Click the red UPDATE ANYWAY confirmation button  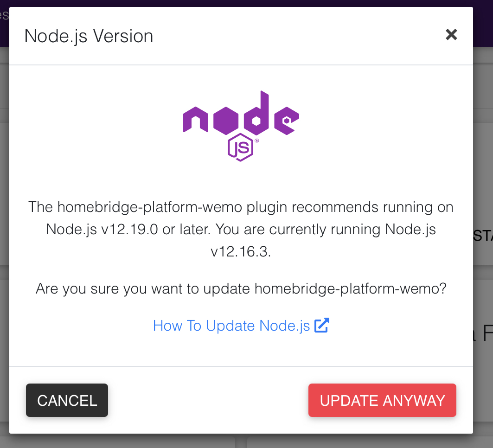click(x=382, y=400)
